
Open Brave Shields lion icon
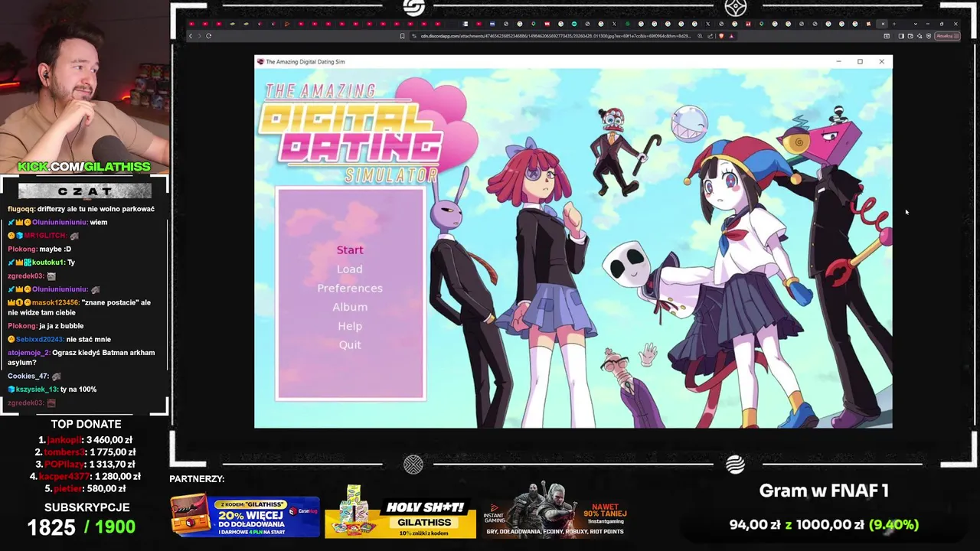point(721,36)
